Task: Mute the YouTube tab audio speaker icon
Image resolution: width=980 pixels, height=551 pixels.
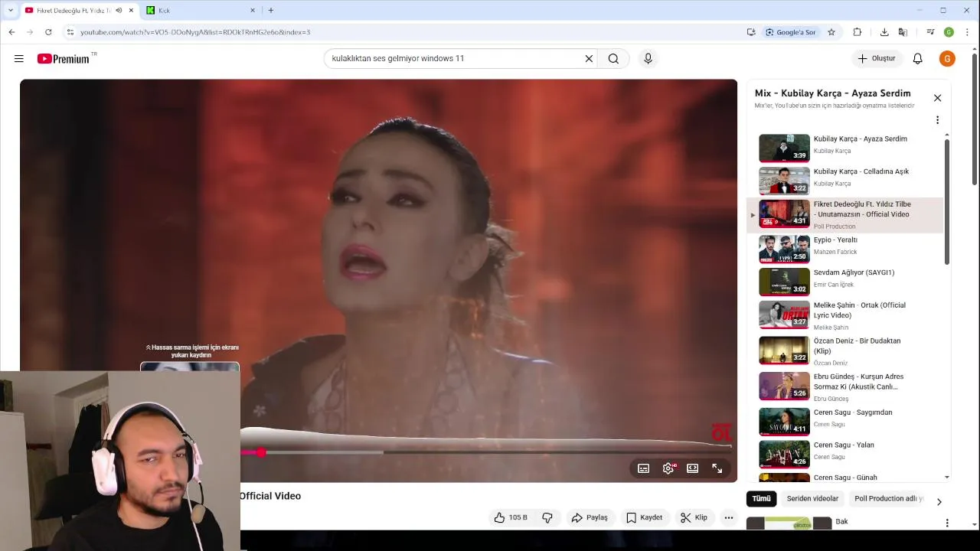Action: (119, 11)
